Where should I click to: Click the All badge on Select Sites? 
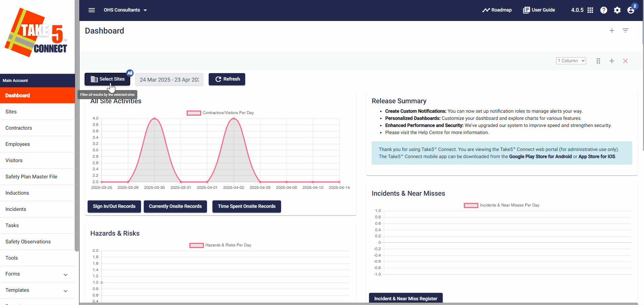(x=130, y=73)
